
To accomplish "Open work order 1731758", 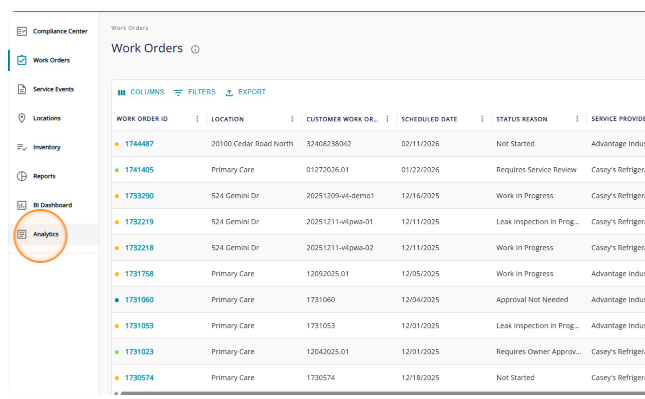I will pos(139,274).
